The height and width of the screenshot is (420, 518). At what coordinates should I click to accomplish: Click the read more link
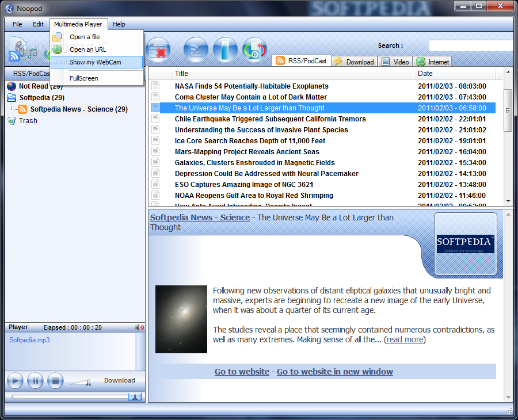(x=405, y=339)
